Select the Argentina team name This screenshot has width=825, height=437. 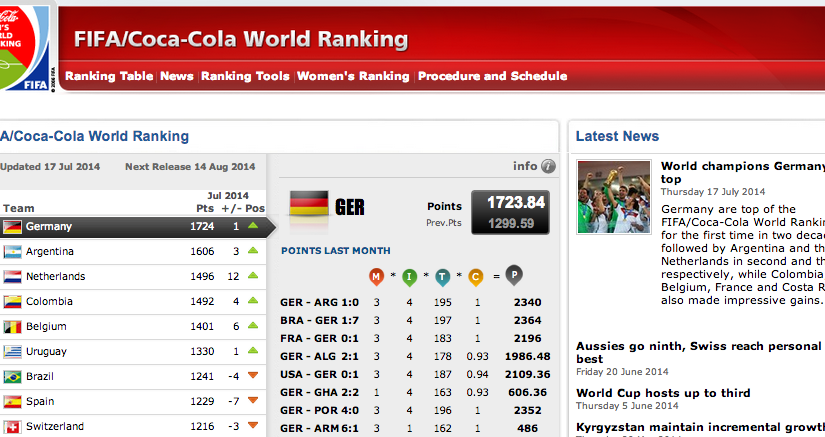click(50, 252)
